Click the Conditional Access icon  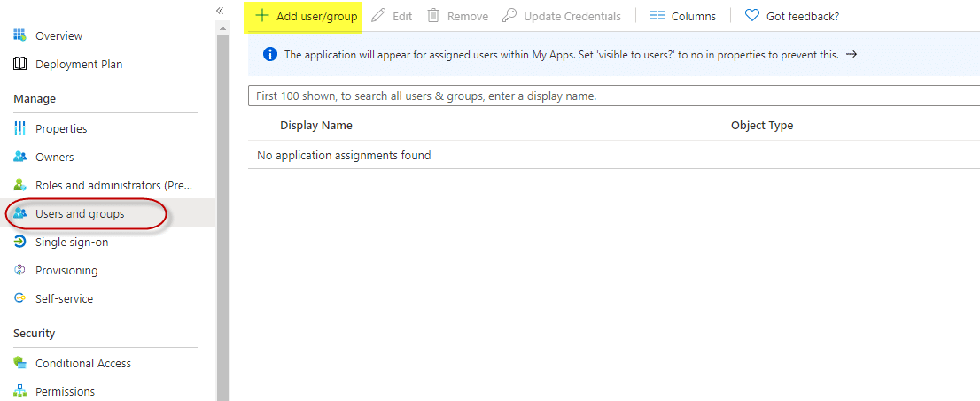[19, 363]
